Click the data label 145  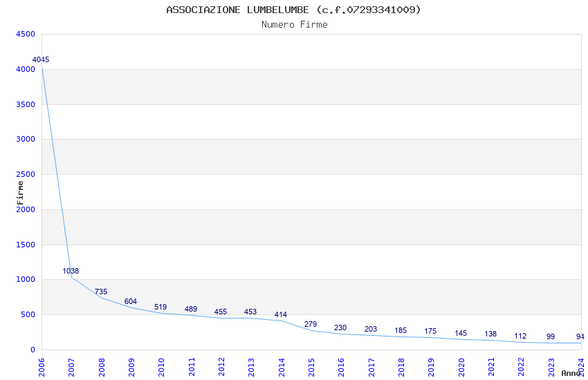point(461,333)
